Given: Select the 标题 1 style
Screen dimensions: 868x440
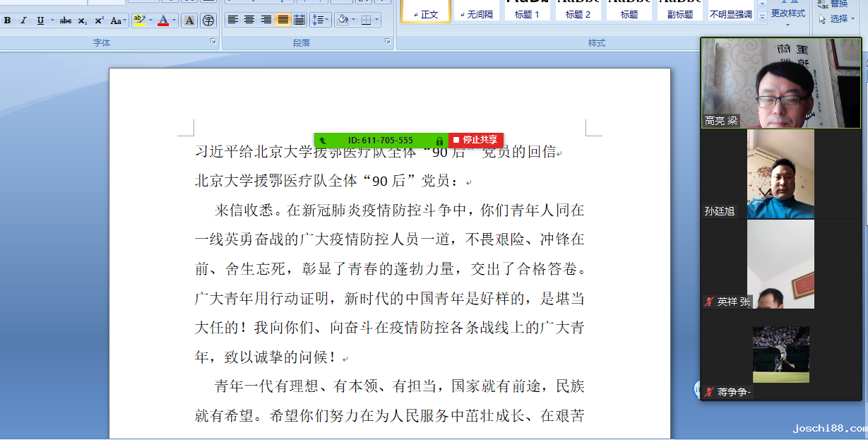Looking at the screenshot, I should coord(527,11).
